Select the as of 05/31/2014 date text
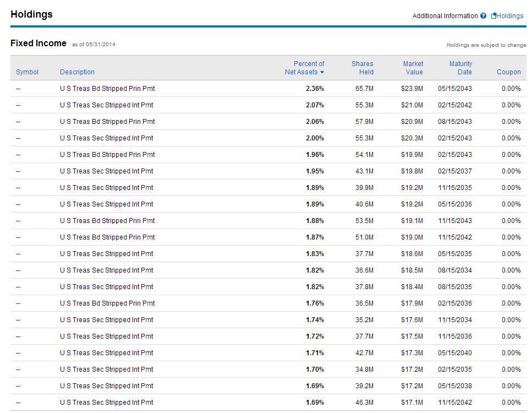The height and width of the screenshot is (413, 532). 94,45
